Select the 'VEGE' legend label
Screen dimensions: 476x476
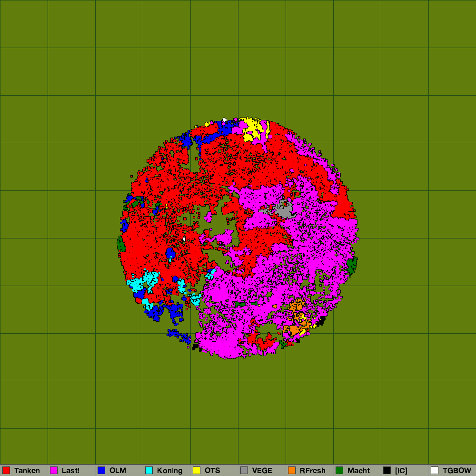pyautogui.click(x=262, y=471)
